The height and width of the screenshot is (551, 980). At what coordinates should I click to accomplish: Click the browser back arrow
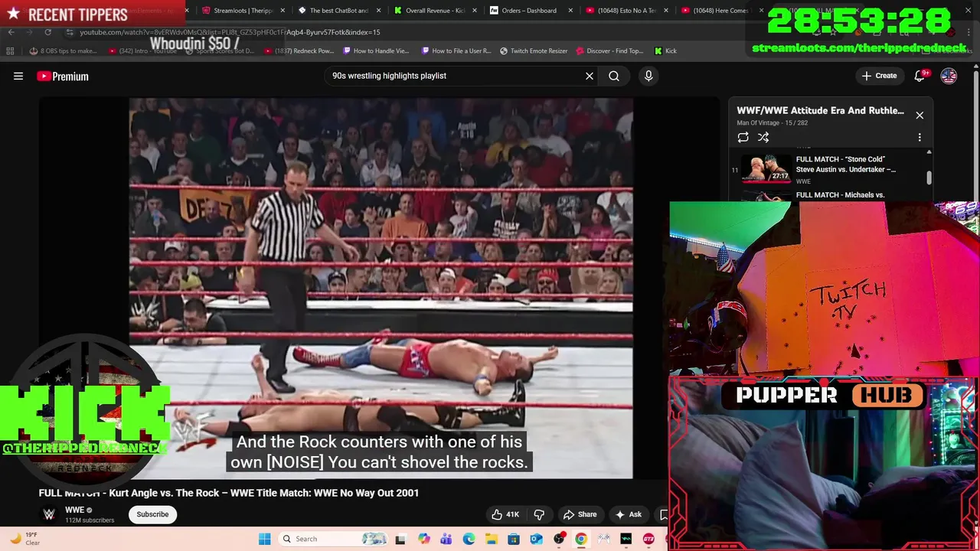(x=11, y=32)
